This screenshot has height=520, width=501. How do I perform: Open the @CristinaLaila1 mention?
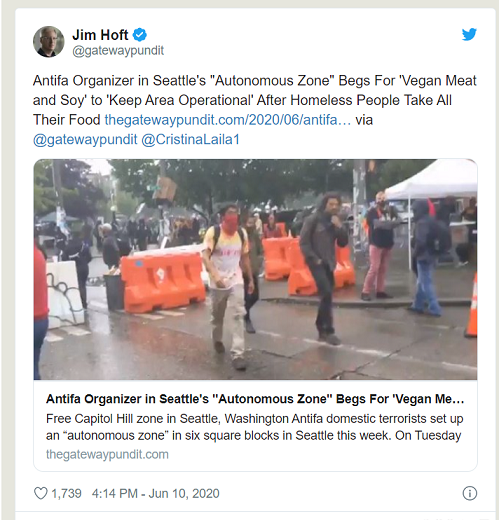190,140
